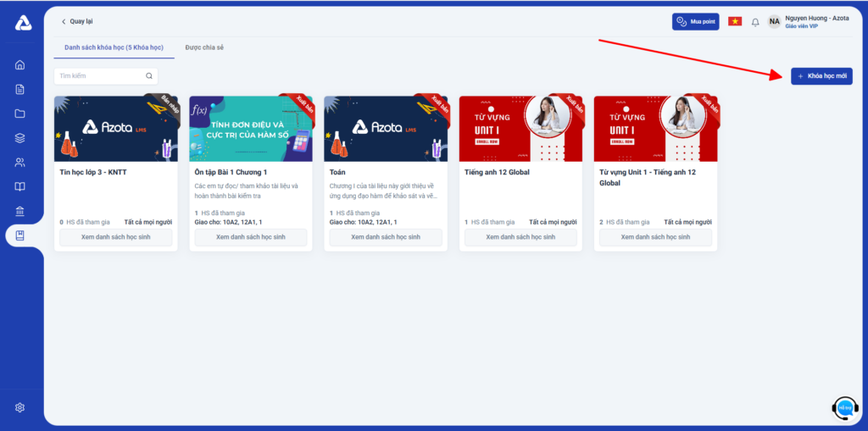Open the folder icon in sidebar
The width and height of the screenshot is (868, 431).
click(x=20, y=113)
